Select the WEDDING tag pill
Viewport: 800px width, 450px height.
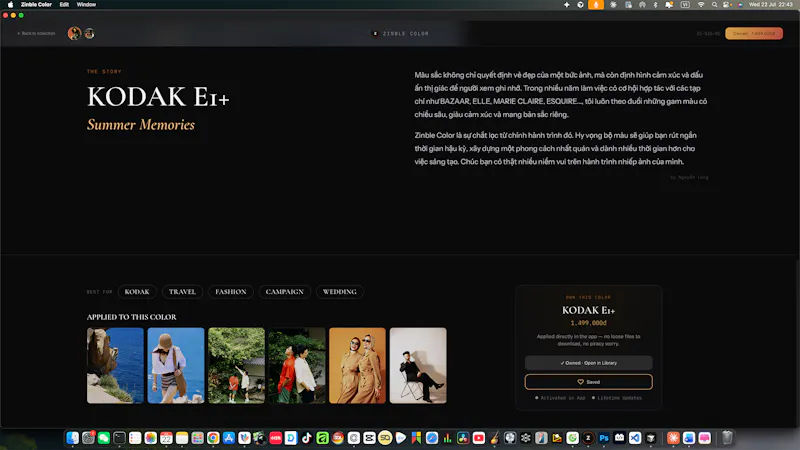coord(339,292)
